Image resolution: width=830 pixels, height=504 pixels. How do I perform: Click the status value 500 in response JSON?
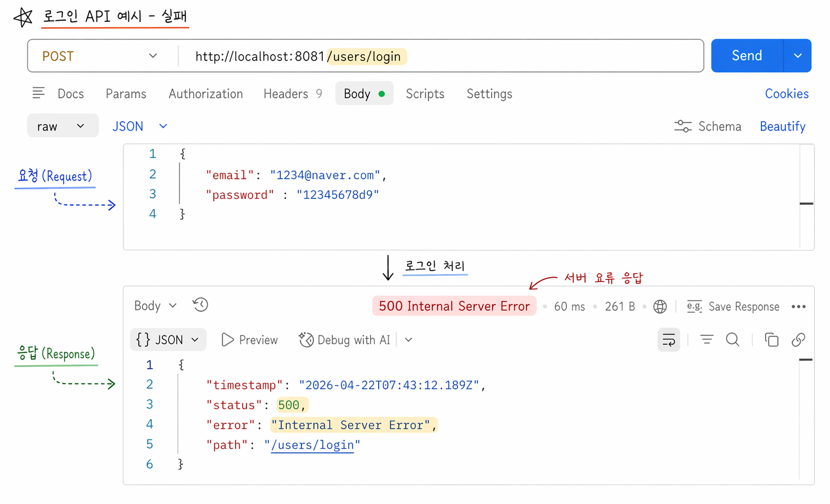point(288,405)
